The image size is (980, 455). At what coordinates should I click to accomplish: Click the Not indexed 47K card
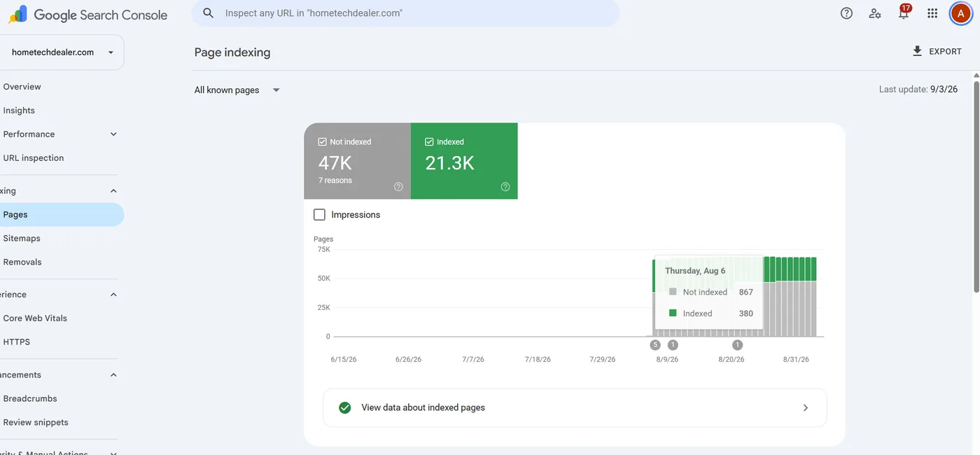click(357, 161)
